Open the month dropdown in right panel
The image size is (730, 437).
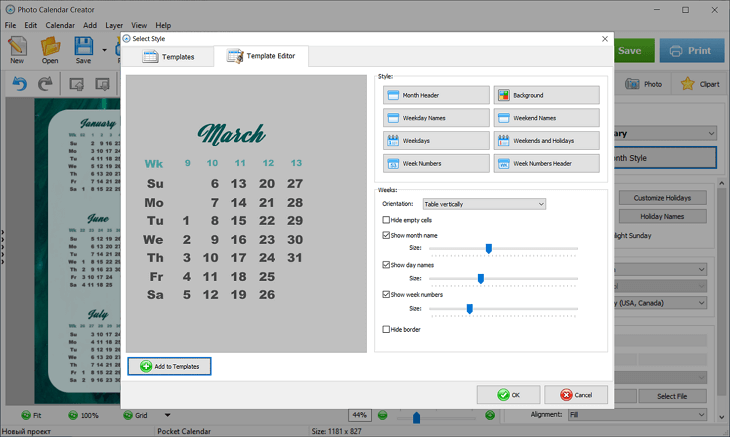[x=665, y=134]
